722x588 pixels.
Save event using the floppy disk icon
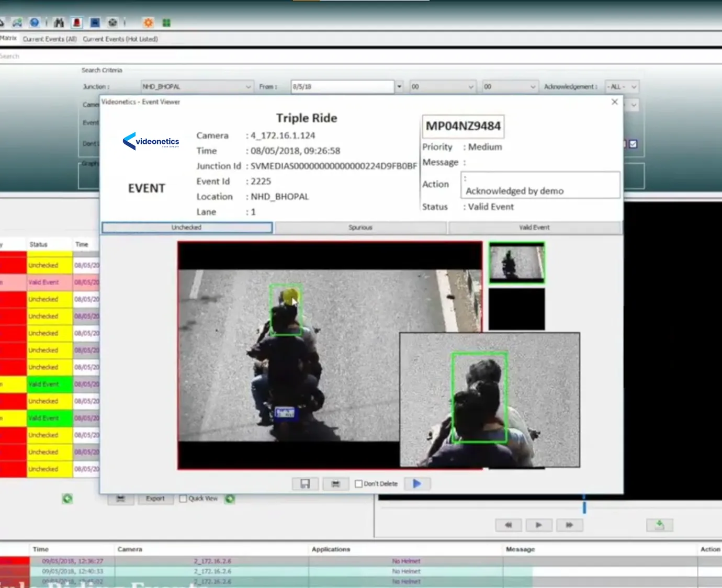305,484
